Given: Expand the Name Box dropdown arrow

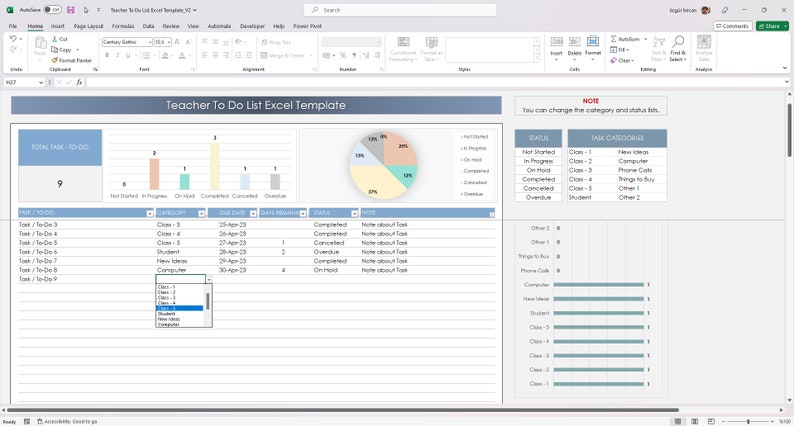Looking at the screenshot, I should pos(41,82).
